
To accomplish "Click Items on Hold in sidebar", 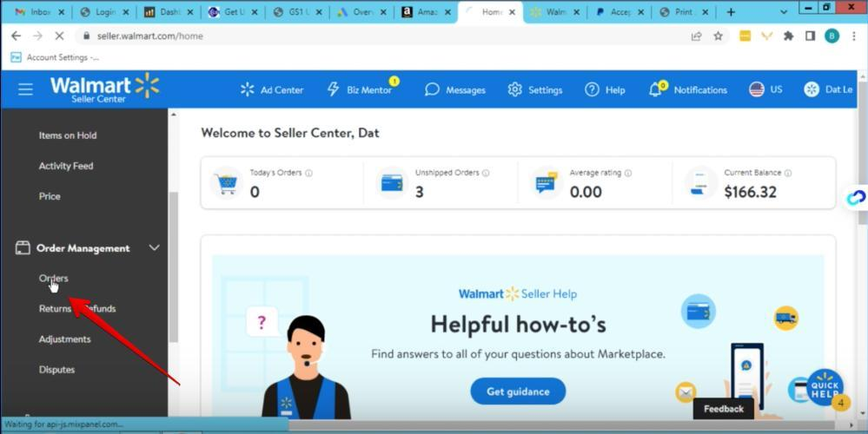I will tap(68, 135).
